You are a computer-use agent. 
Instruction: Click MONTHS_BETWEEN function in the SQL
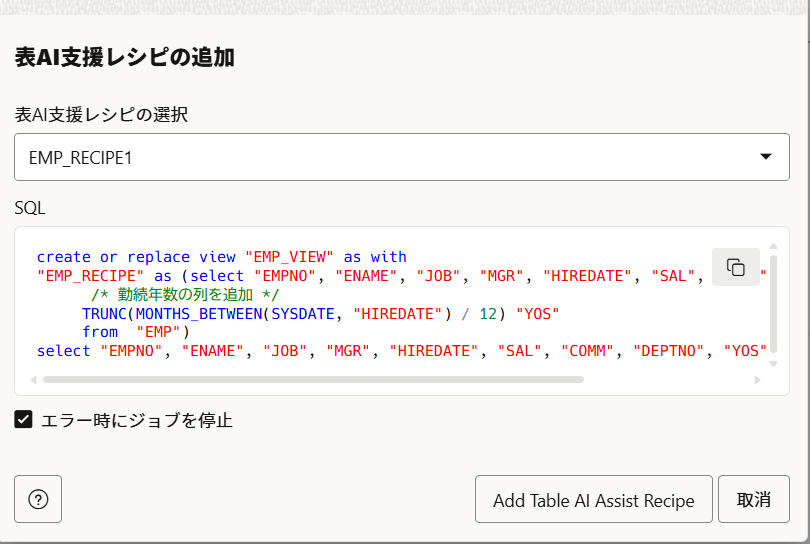[x=199, y=314]
